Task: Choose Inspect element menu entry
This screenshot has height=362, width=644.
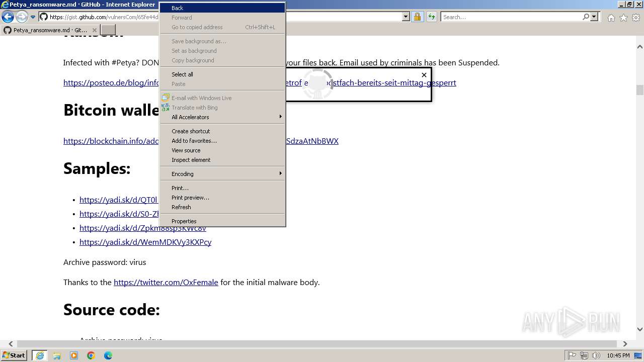Action: [x=222, y=160]
